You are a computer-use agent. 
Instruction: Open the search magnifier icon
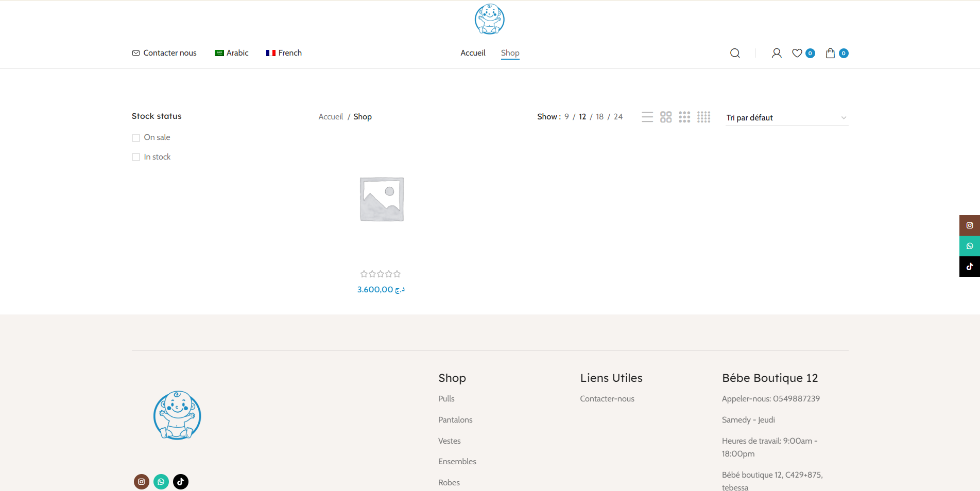735,53
